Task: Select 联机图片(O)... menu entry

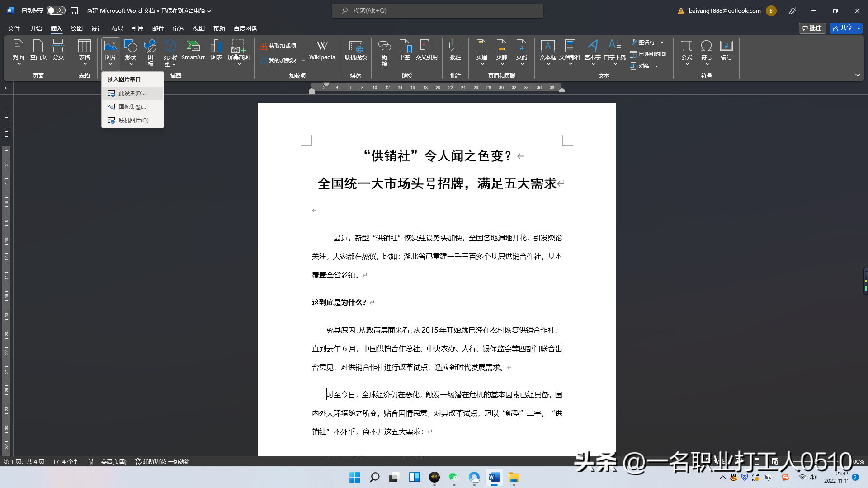Action: pos(135,121)
